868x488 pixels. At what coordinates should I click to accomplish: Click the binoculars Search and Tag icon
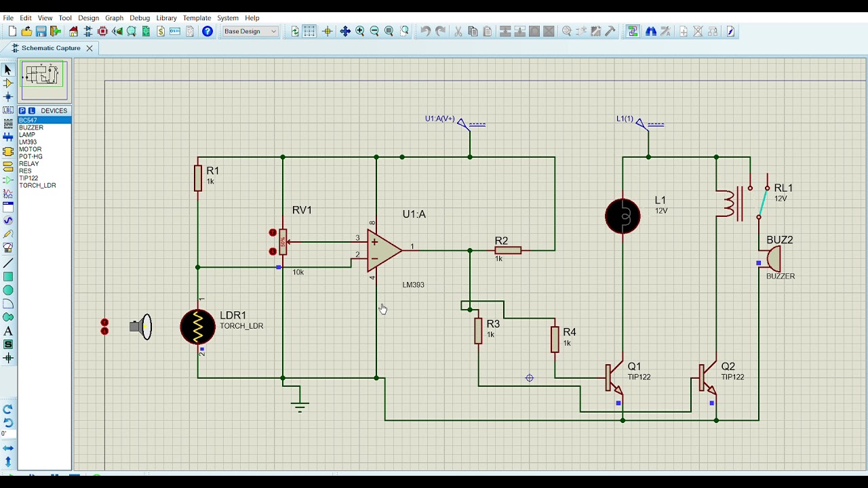(651, 31)
